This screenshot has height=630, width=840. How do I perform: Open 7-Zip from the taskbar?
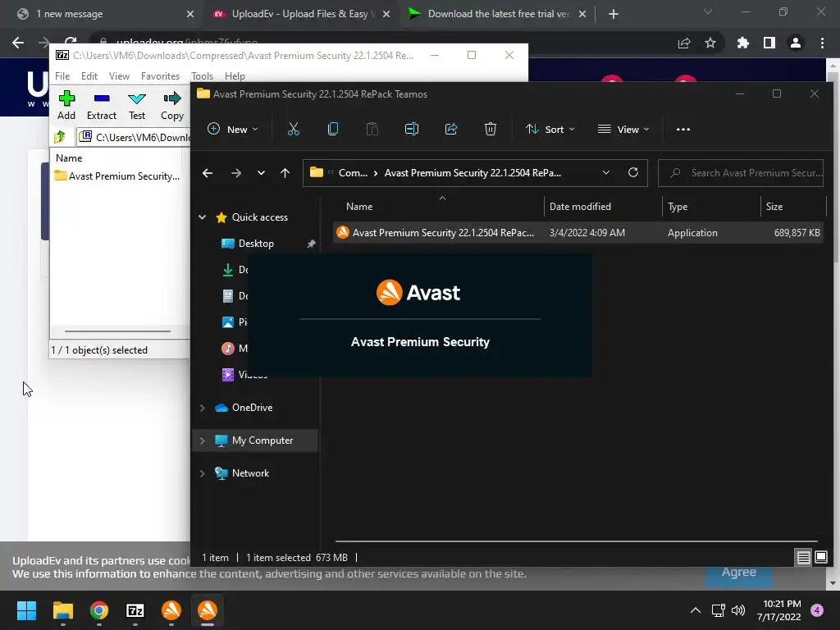click(135, 610)
